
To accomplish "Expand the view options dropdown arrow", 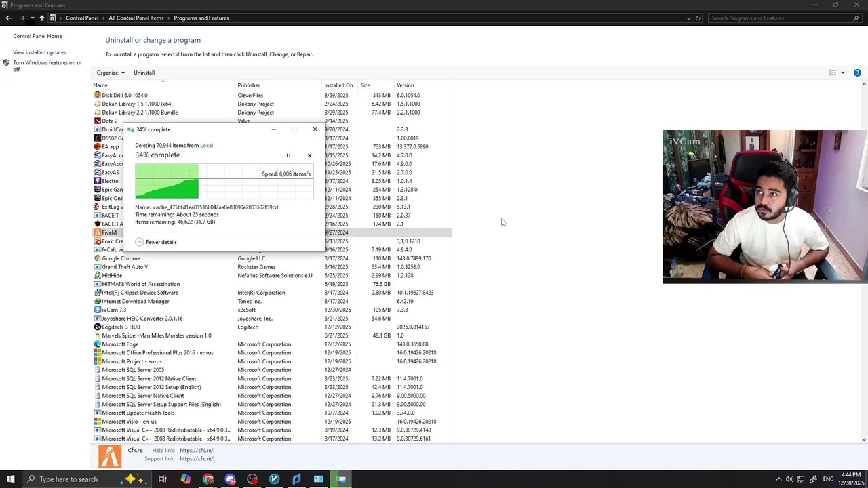I will (x=843, y=73).
